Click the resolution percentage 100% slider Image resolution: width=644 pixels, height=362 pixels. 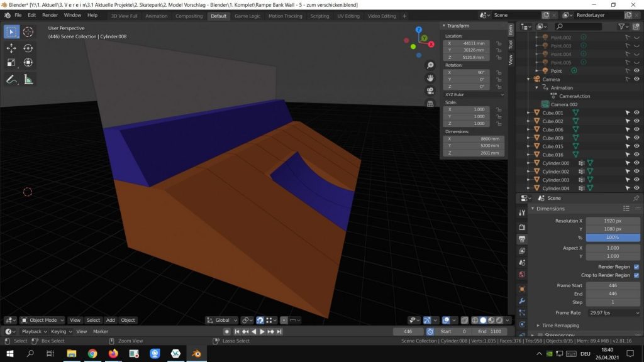(x=613, y=238)
